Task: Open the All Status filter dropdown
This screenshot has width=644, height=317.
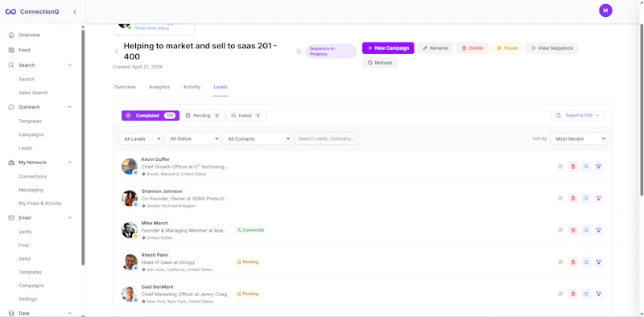Action: [x=192, y=139]
